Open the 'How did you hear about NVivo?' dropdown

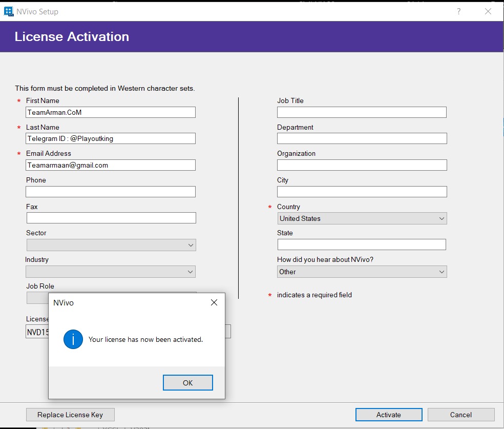pos(362,272)
